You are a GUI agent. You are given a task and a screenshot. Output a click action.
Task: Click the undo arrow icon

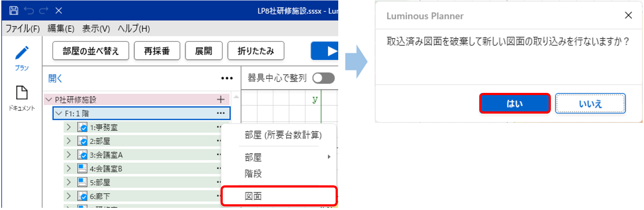(x=29, y=11)
